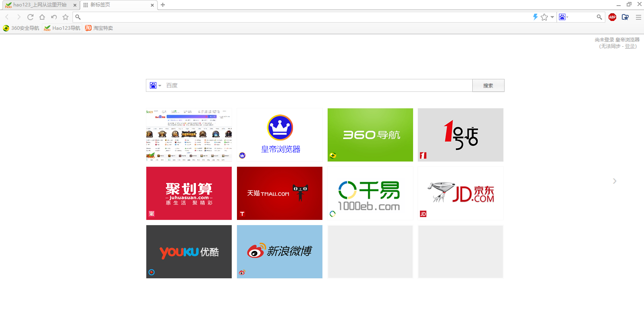Open the toolbar Baidu search engine dropdown
Viewport: 644px width, 323px height.
tap(563, 17)
